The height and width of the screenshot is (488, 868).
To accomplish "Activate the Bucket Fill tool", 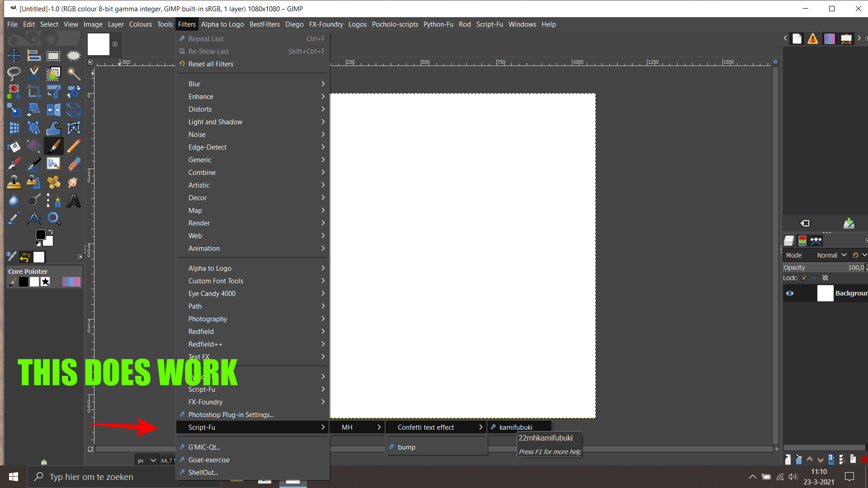I will [x=14, y=146].
